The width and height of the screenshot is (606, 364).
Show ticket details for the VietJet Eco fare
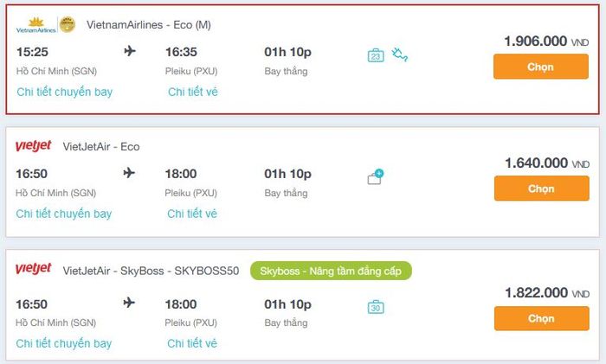[x=192, y=214]
